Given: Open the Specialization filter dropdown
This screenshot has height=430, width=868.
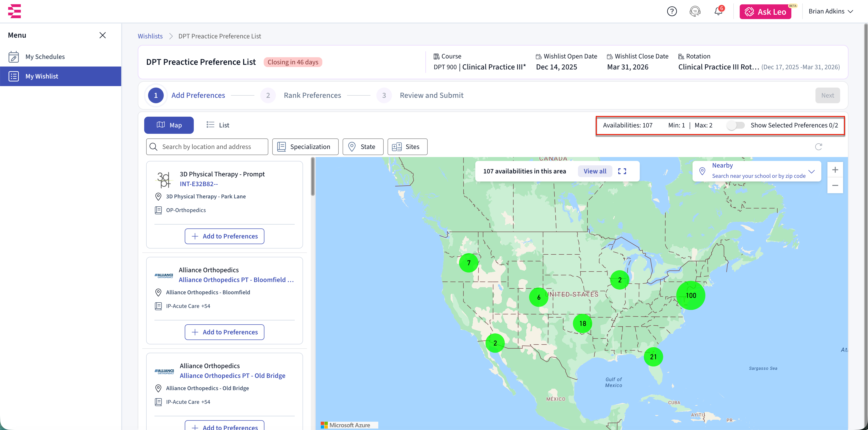Looking at the screenshot, I should [305, 147].
